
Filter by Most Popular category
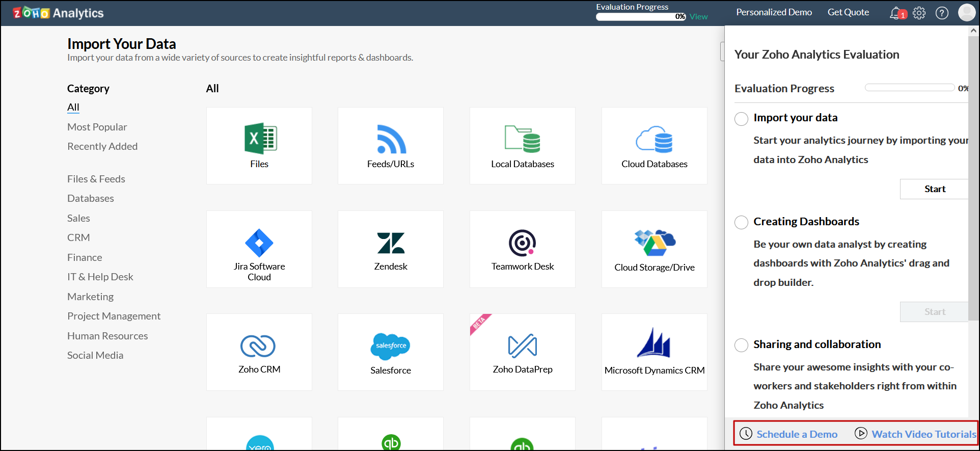(97, 127)
